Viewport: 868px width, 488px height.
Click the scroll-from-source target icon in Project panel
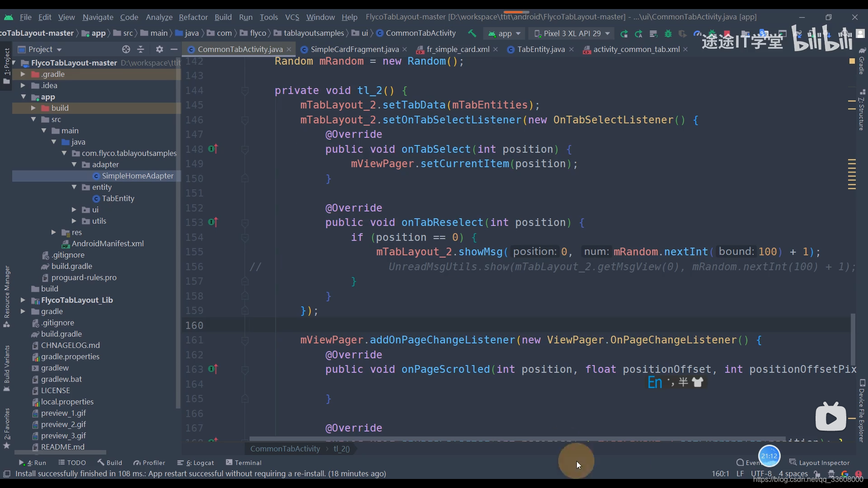click(126, 49)
